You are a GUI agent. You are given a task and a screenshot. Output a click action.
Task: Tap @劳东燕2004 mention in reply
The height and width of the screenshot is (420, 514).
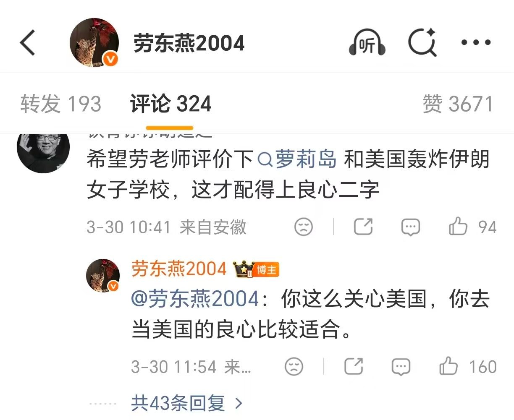[x=195, y=299]
